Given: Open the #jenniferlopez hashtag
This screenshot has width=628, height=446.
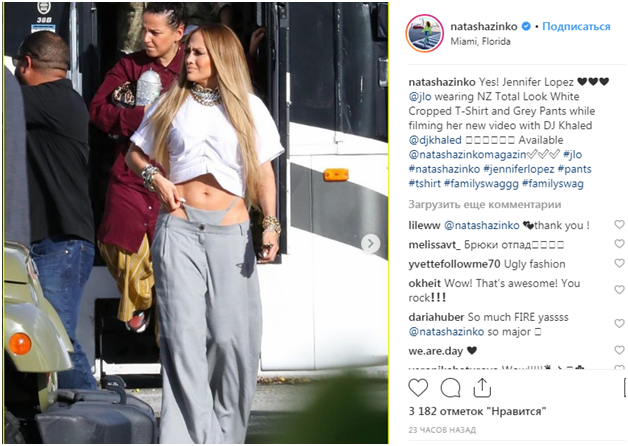Looking at the screenshot, I should click(519, 169).
